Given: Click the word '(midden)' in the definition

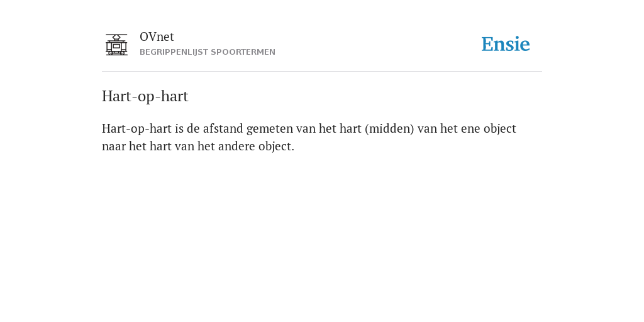Looking at the screenshot, I should click(389, 129).
